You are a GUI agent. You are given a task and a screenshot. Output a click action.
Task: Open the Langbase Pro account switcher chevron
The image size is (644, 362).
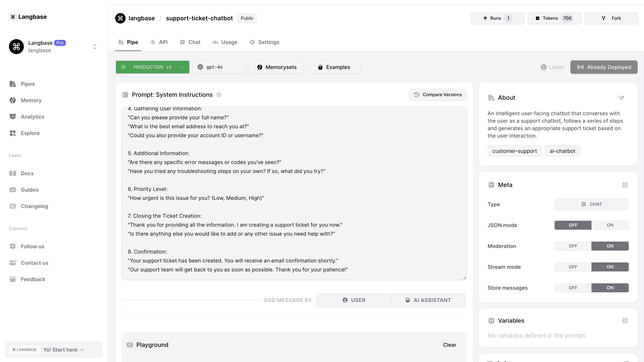coord(94,47)
